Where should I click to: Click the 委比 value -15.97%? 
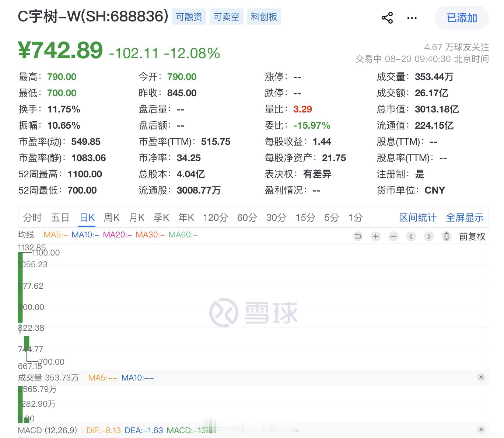(x=312, y=125)
